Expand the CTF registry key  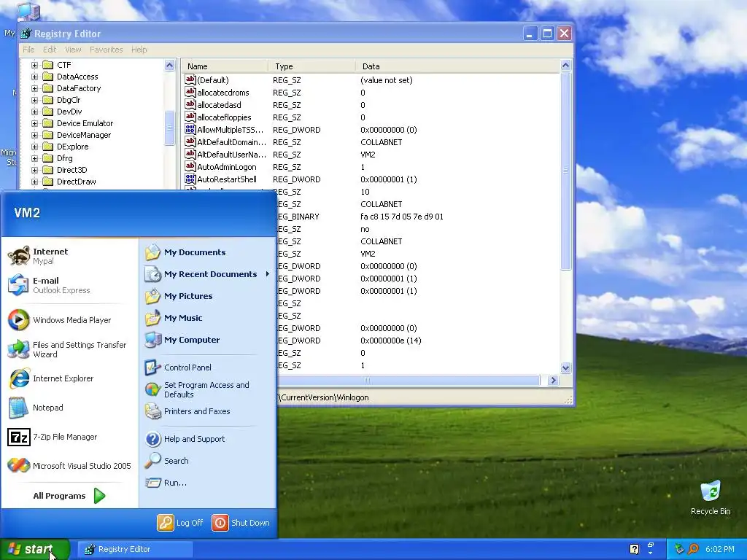tap(34, 65)
